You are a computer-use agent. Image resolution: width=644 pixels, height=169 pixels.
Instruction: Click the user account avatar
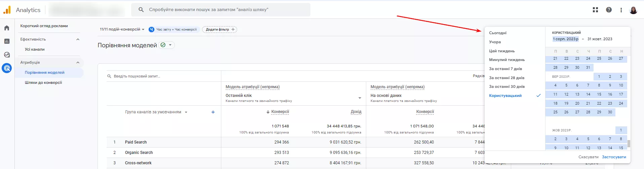coord(633,10)
